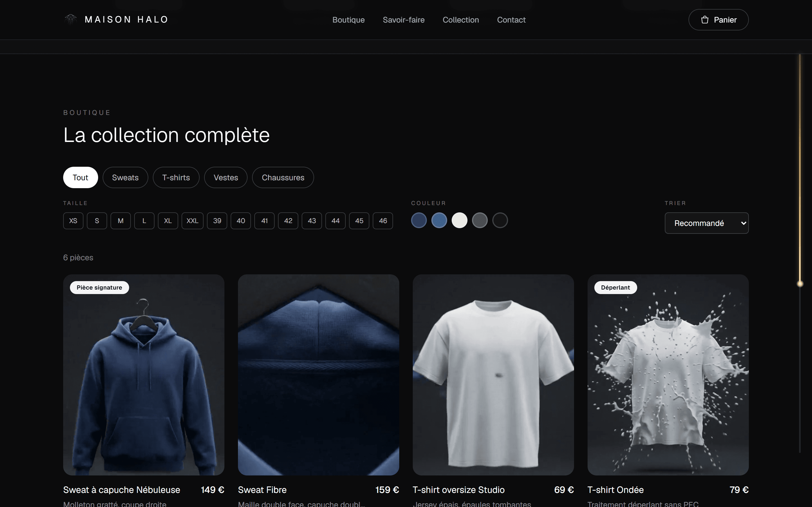Click the Maison Halo logo icon
Image resolution: width=812 pixels, height=507 pixels.
click(x=70, y=19)
